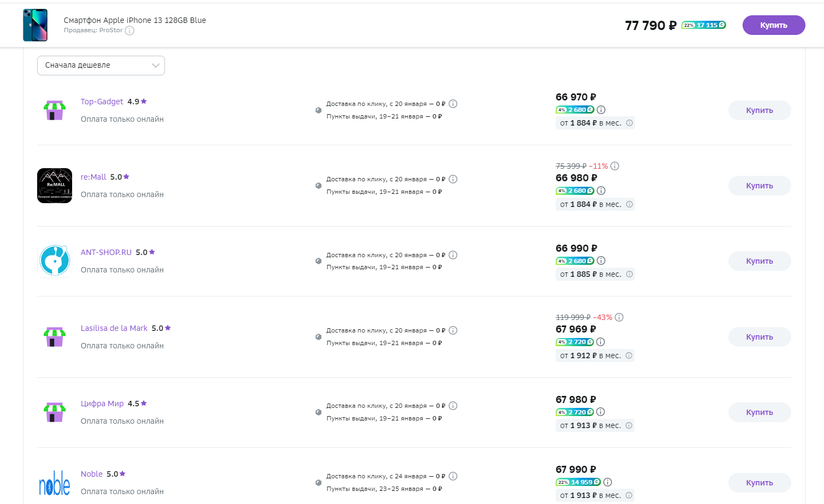Expand Top-Gadget installment от 1 884 ₽ option
The image size is (824, 504).
point(595,123)
